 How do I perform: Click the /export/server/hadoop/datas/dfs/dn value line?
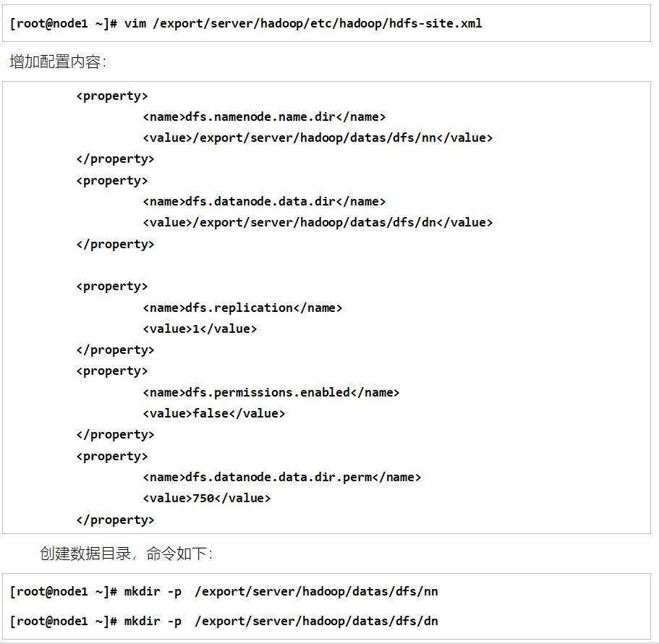[318, 222]
